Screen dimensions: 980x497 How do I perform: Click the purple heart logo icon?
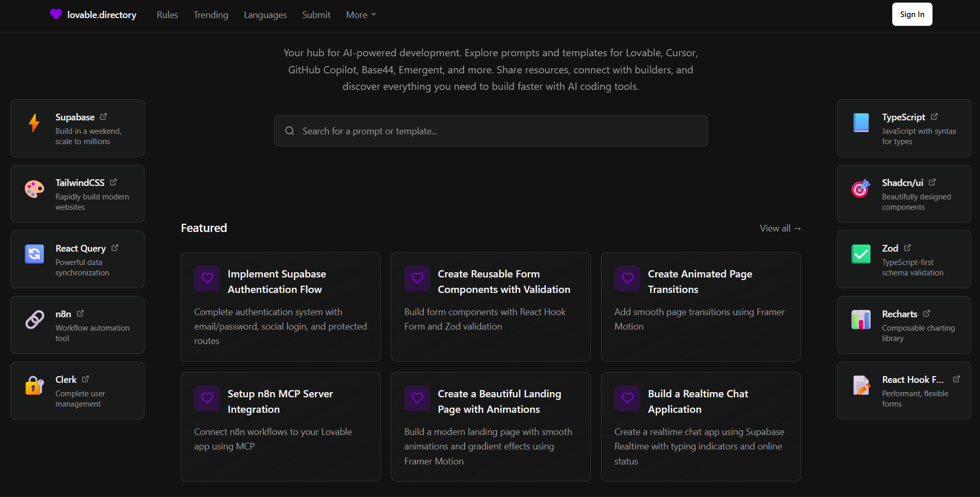coord(56,14)
